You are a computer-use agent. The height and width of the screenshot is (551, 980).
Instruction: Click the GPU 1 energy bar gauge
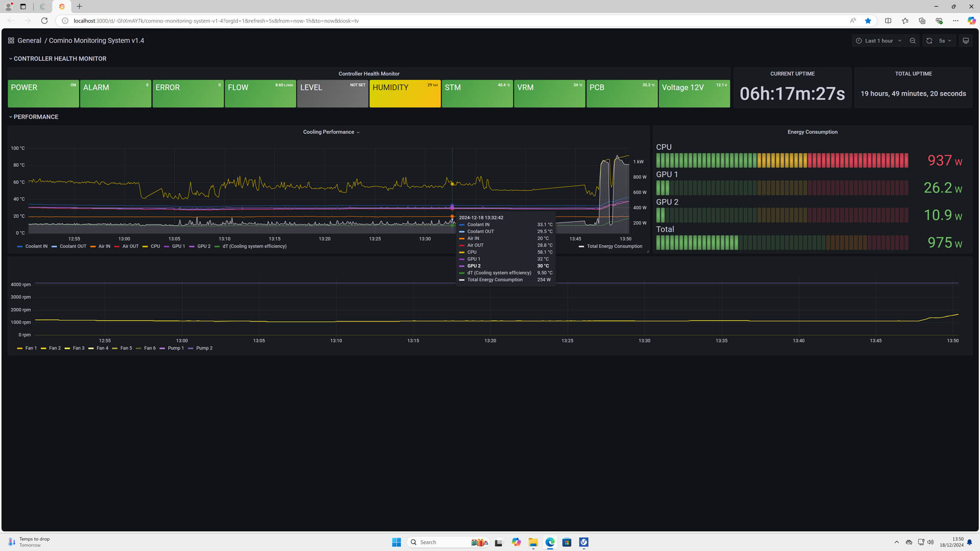(x=782, y=188)
